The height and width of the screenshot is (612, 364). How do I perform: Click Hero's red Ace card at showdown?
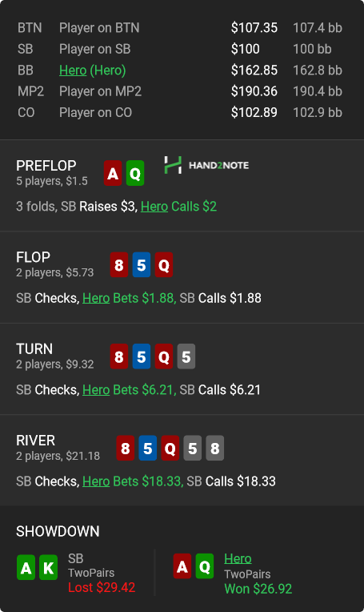click(182, 566)
